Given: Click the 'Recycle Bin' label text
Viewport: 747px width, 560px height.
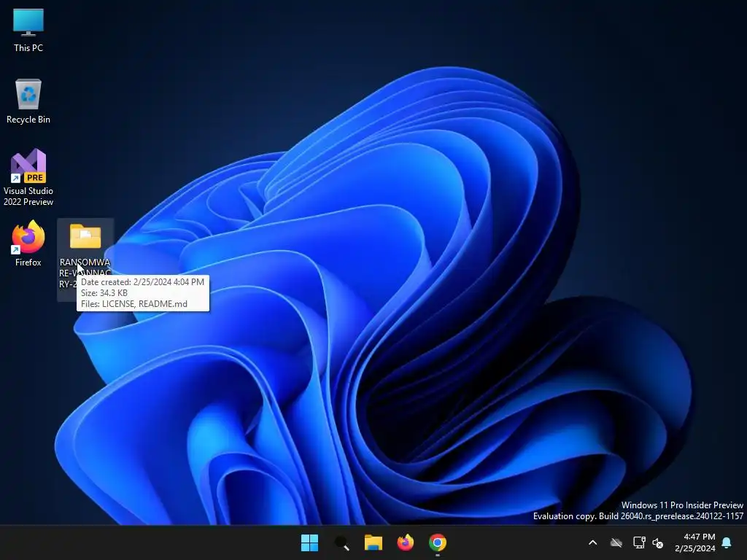Looking at the screenshot, I should tap(28, 120).
